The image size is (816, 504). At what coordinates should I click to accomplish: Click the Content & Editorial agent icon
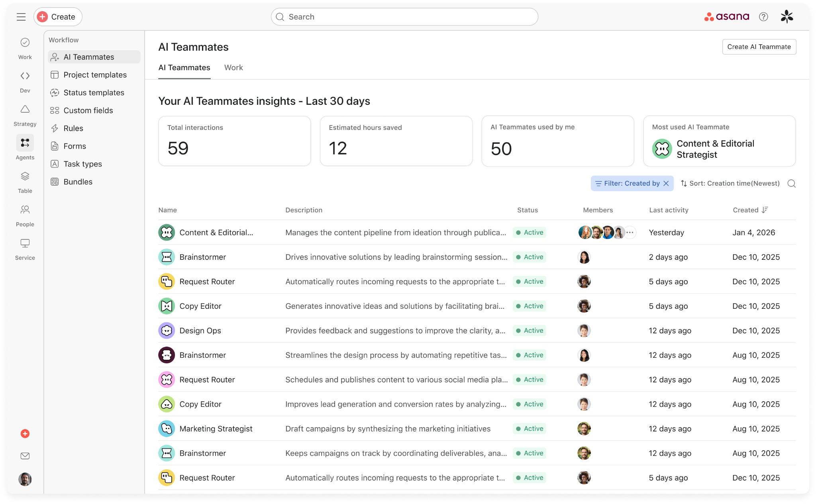point(167,232)
